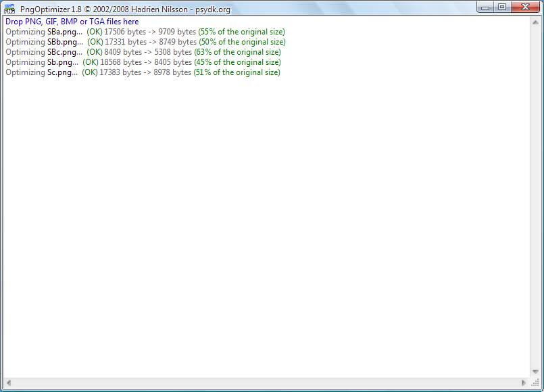The width and height of the screenshot is (544, 392).
Task: Click the "Drop PNG, GIF, BMP or TGA files here" line
Action: click(x=72, y=22)
